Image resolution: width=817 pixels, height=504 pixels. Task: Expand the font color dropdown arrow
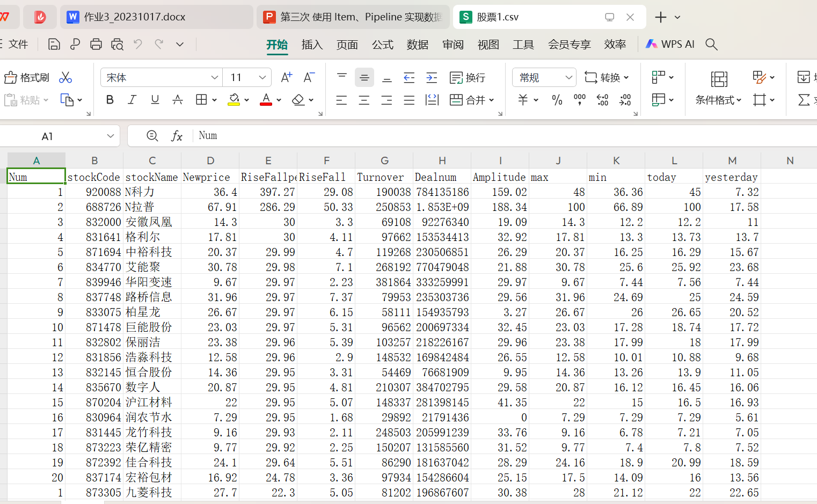279,100
